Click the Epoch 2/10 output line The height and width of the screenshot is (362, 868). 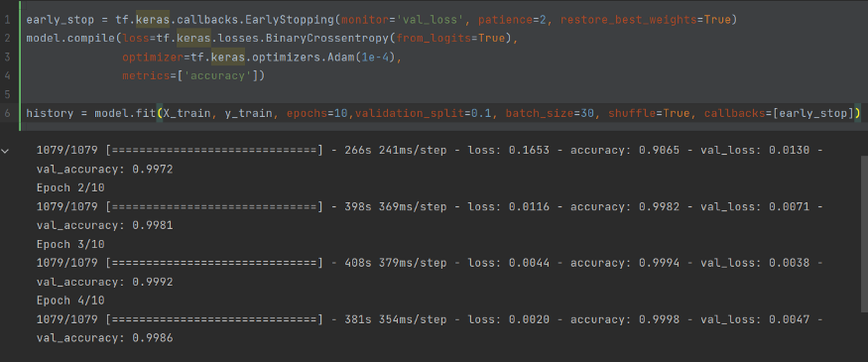tap(70, 188)
